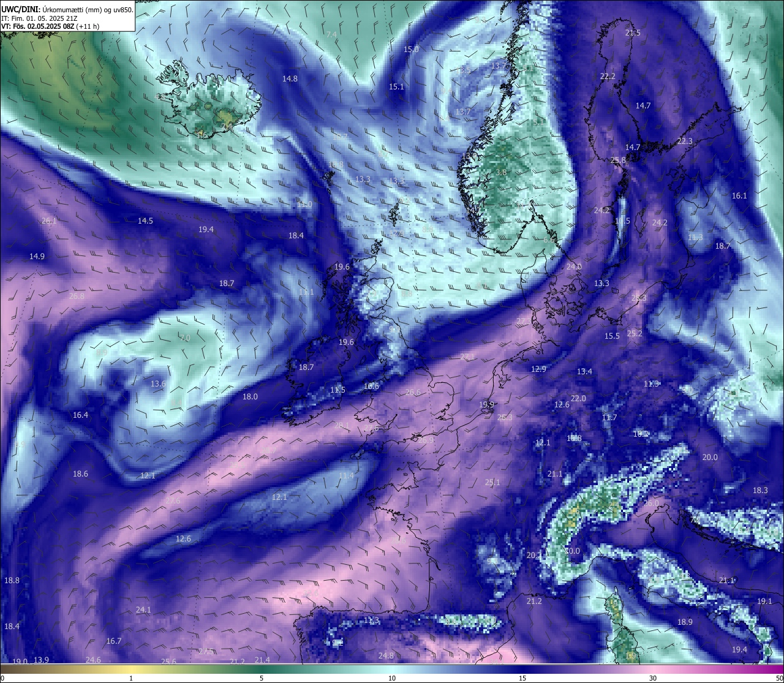This screenshot has height=683, width=784.
Task: Select the map value 16.1
Action: 739,196
